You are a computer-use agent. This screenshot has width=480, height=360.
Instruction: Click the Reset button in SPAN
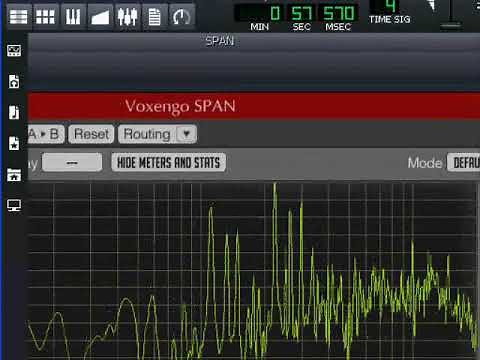(x=91, y=134)
